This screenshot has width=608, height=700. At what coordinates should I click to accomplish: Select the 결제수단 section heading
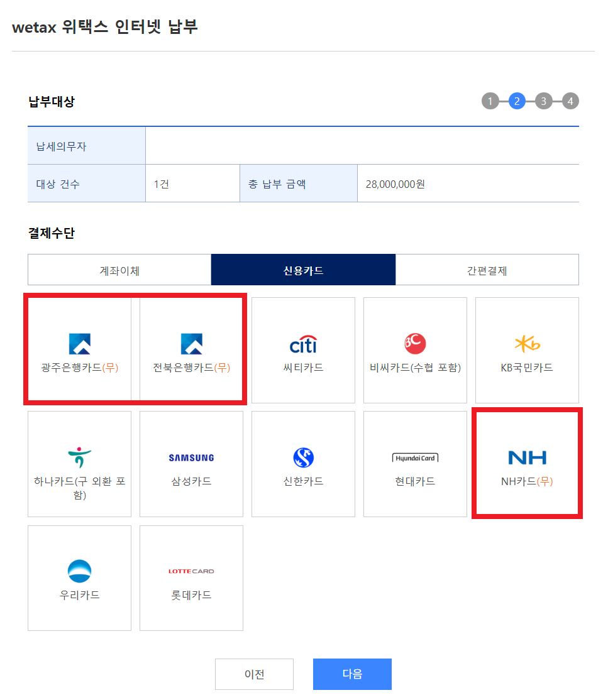click(52, 232)
